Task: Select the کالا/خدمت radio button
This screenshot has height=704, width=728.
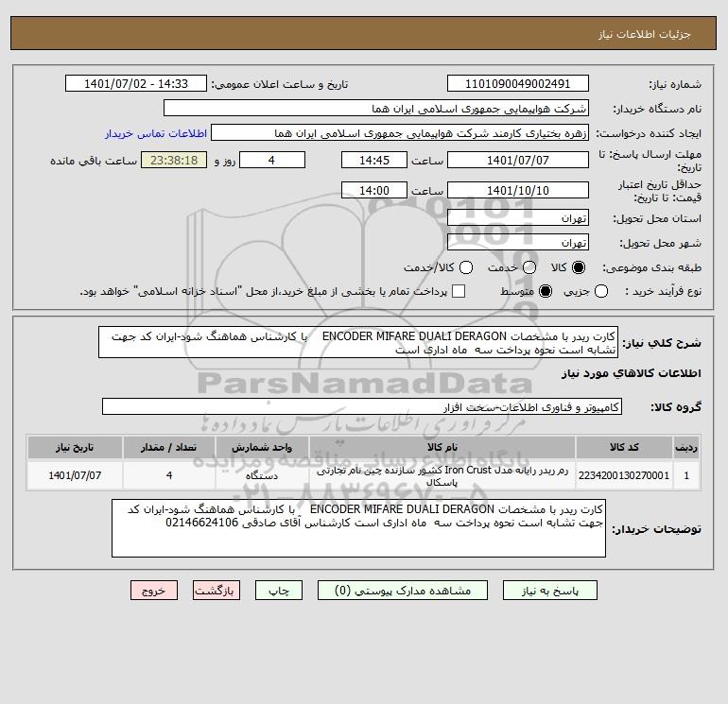Action: (466, 267)
